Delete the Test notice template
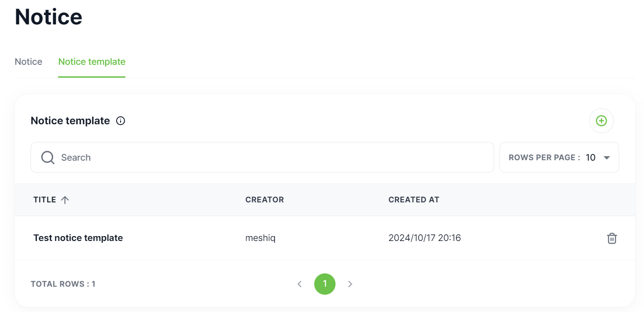This screenshot has height=312, width=644. [x=612, y=238]
